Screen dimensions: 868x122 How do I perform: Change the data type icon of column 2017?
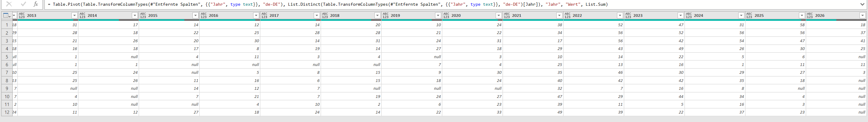coord(265,15)
